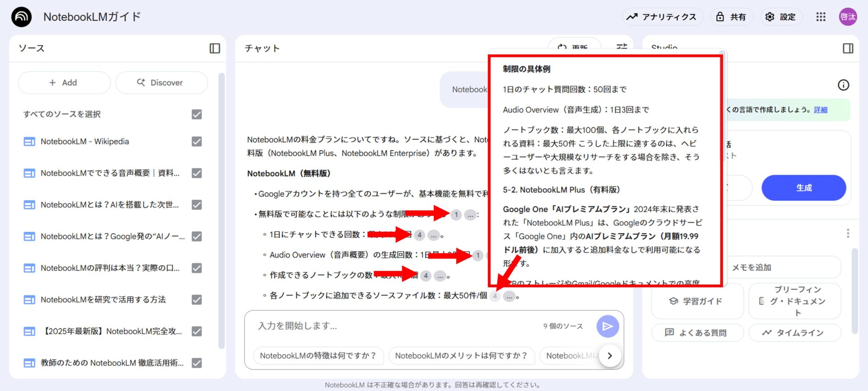868x391 pixels.
Task: Toggle 【2025年最新版】NotebookLM完全攻 checkbox
Action: coord(197,331)
